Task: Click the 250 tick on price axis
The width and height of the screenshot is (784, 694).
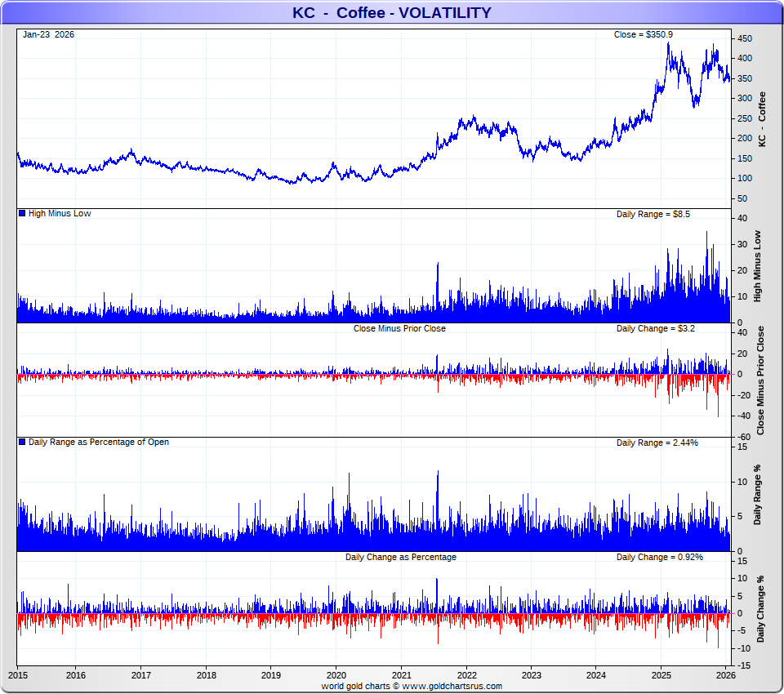Action: point(745,118)
